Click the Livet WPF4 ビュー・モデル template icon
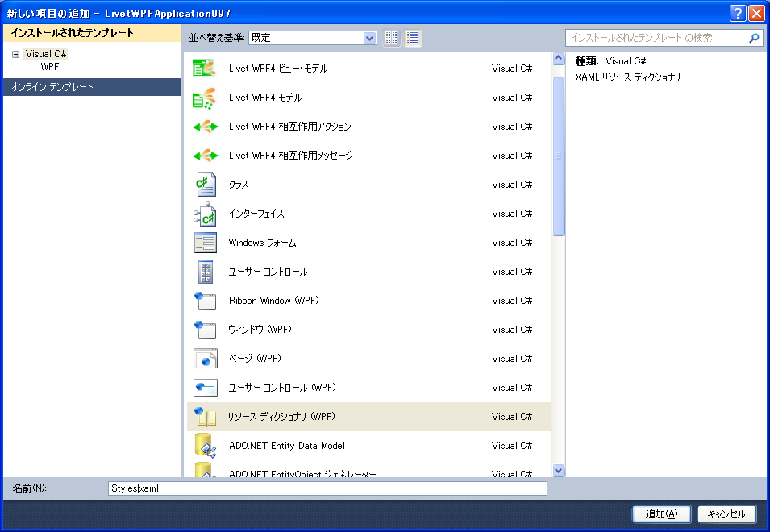 click(x=204, y=69)
